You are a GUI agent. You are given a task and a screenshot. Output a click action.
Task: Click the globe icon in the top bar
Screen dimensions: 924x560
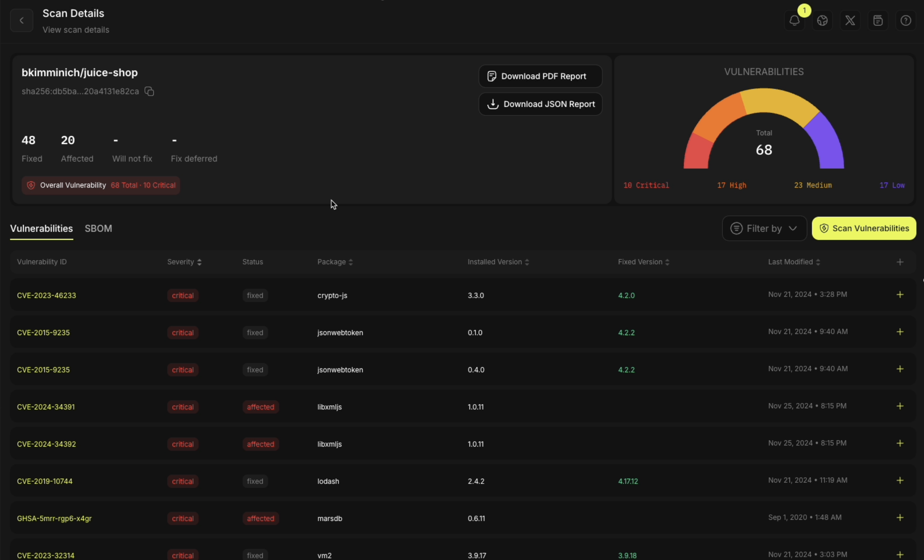tap(823, 20)
